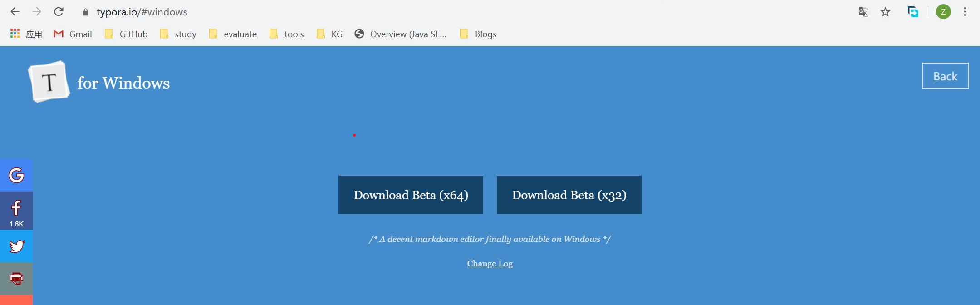
Task: Click the padlock site security icon
Action: 85,12
